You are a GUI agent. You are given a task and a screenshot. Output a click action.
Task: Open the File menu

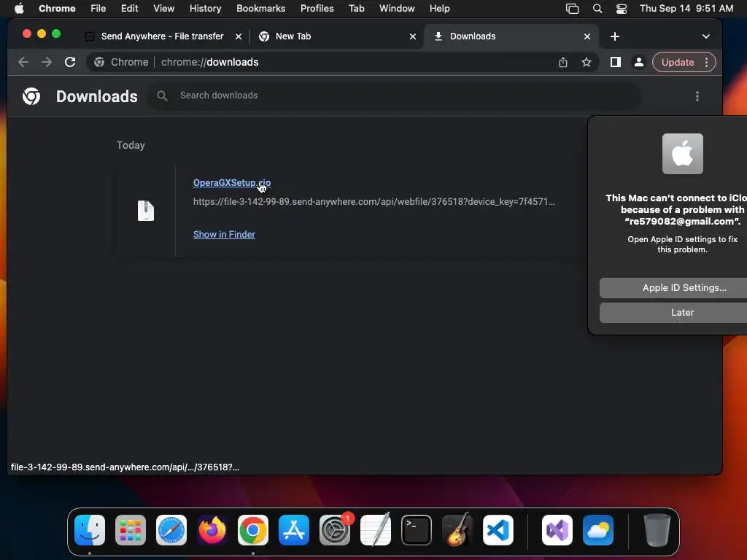click(x=98, y=9)
